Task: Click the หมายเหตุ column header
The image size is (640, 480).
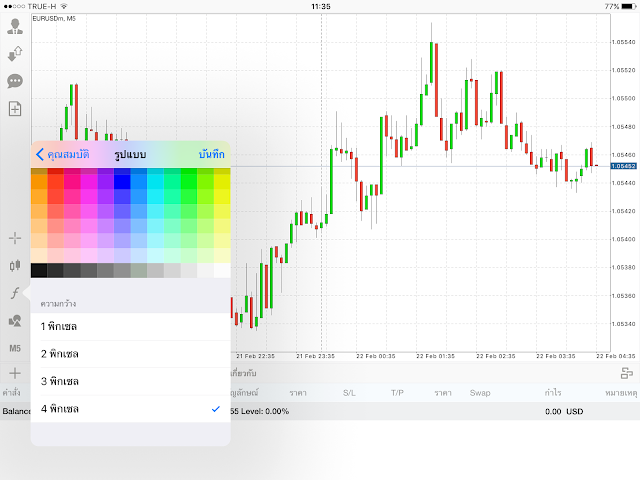Action: coord(621,393)
